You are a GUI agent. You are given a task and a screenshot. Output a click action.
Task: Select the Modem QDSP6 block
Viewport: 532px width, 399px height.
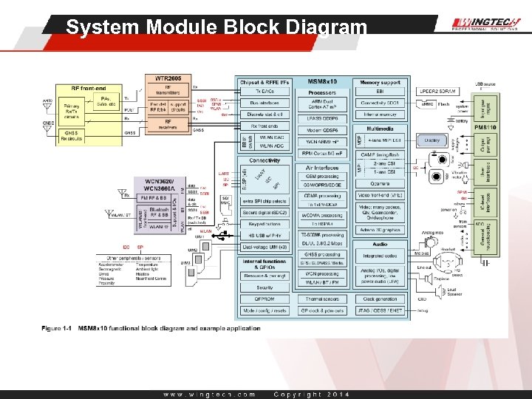pyautogui.click(x=322, y=130)
